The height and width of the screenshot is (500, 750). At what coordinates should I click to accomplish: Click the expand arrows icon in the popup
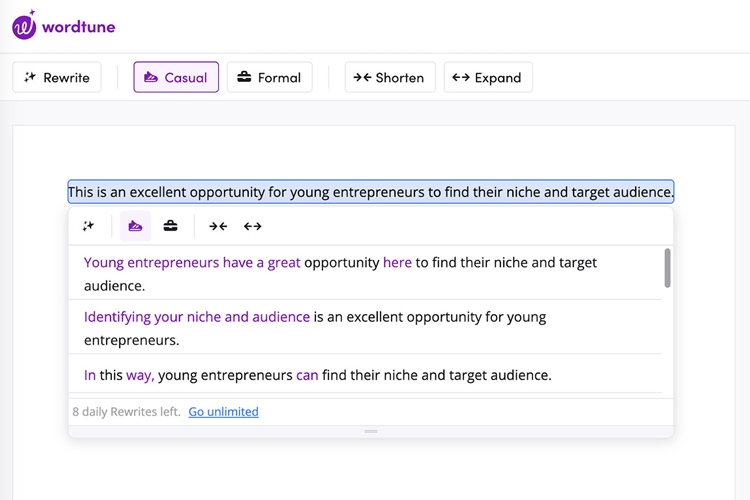tap(253, 226)
